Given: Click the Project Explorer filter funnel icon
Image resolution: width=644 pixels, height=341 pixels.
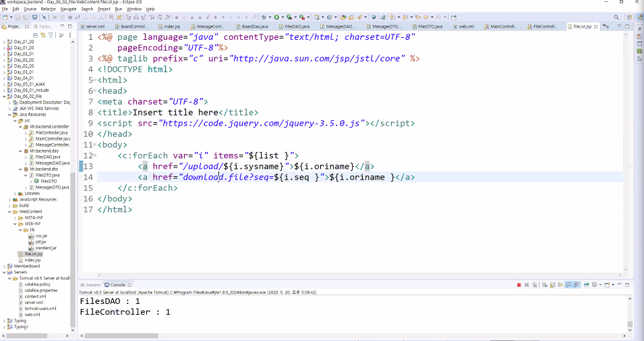Looking at the screenshot, I should [x=51, y=35].
